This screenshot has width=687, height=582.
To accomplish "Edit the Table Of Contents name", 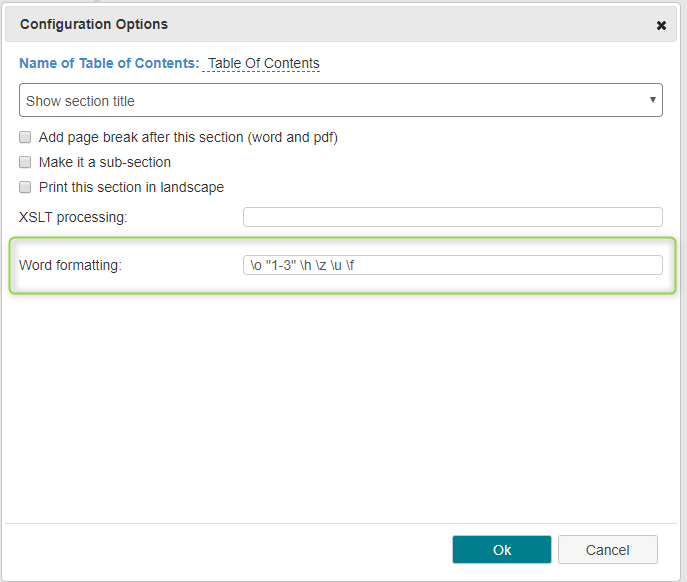I will click(262, 64).
